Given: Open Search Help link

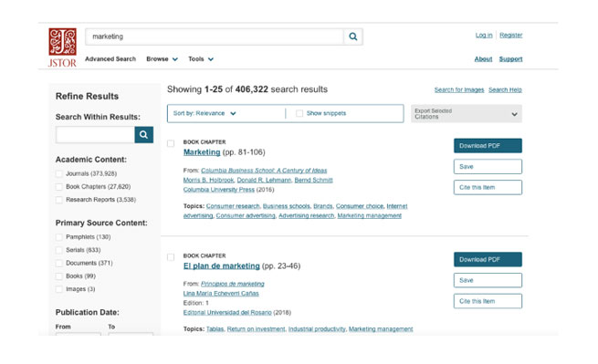Looking at the screenshot, I should pyautogui.click(x=505, y=90).
